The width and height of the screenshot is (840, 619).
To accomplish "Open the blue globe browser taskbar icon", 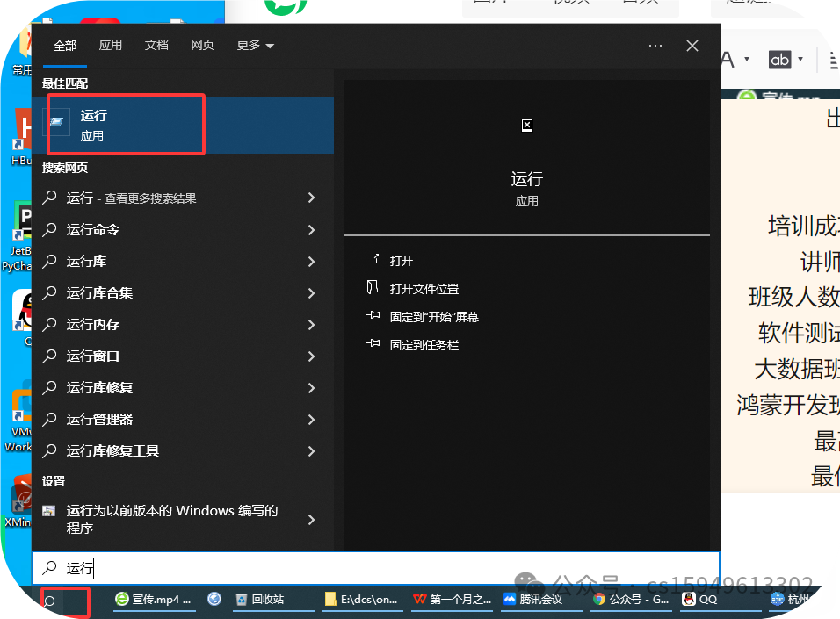I will (x=214, y=599).
